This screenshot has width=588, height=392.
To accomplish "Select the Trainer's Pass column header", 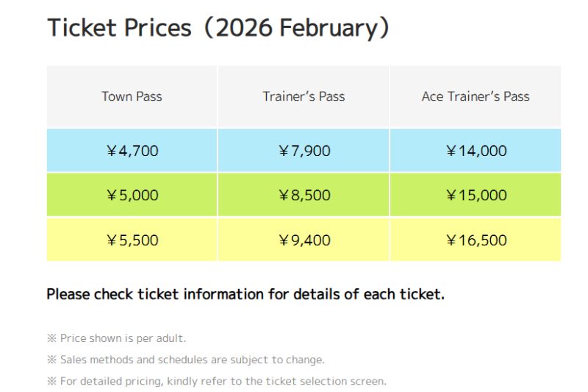I will (x=304, y=96).
